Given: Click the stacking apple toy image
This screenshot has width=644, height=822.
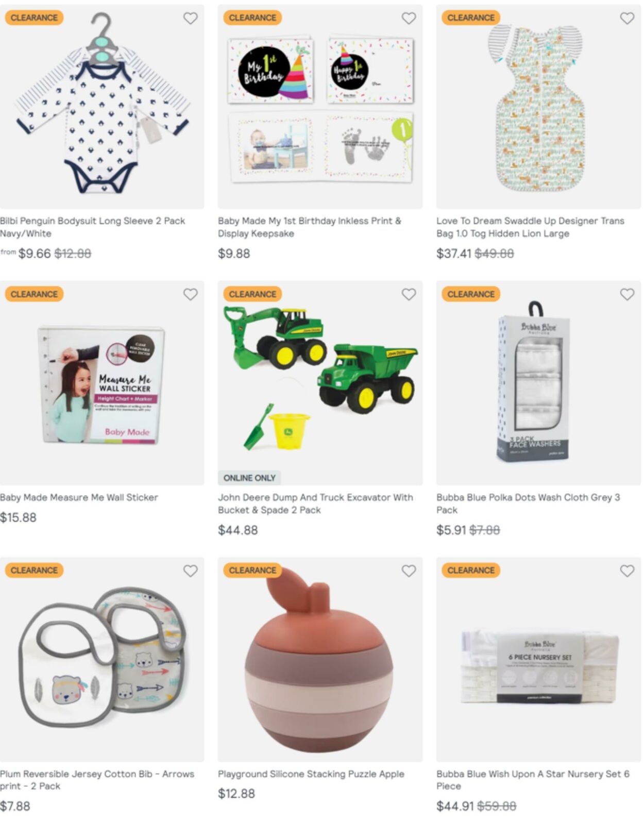Looking at the screenshot, I should point(320,659).
